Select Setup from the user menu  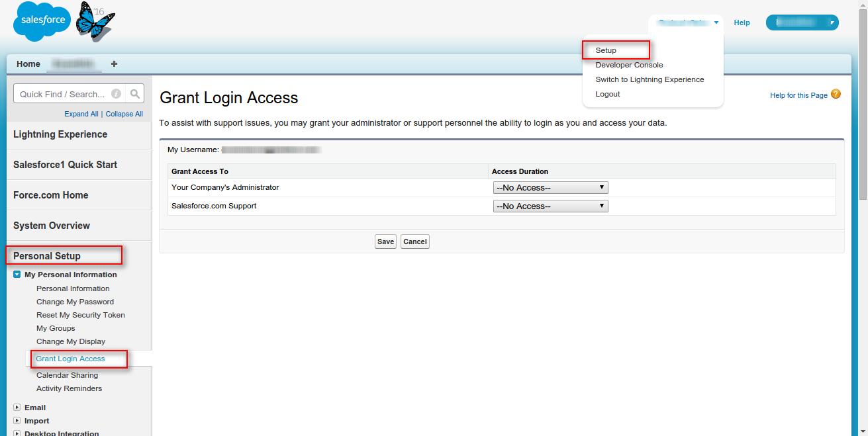[x=606, y=50]
